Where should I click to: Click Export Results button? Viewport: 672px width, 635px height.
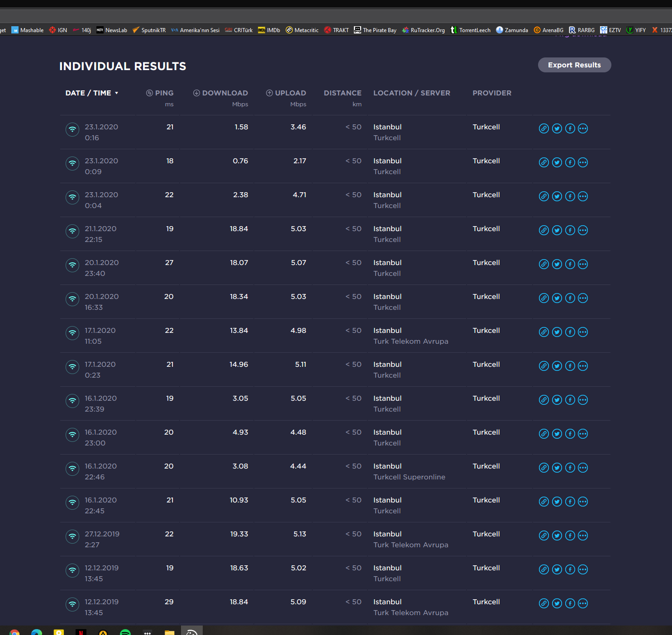[x=574, y=65]
